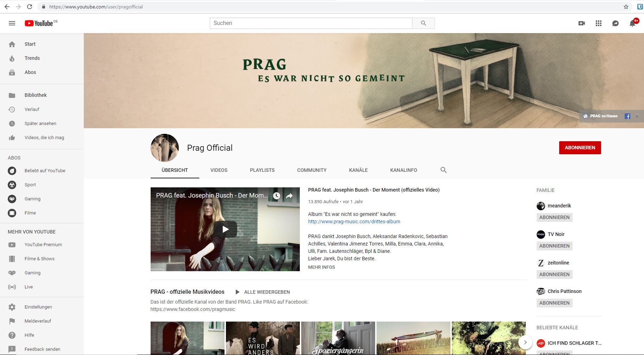Click the Verlauf history icon
This screenshot has height=355, width=644.
coord(12,109)
